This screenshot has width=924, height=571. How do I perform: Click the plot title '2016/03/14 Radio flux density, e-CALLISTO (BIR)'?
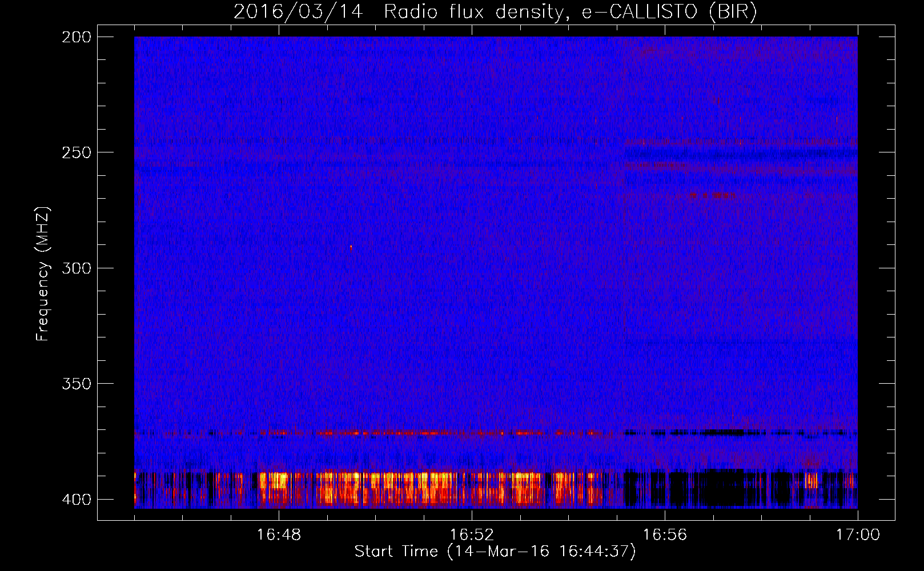[495, 11]
